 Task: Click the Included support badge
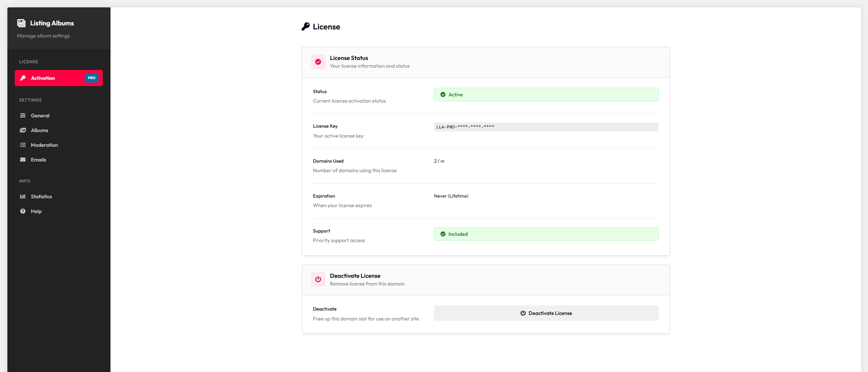pyautogui.click(x=546, y=234)
